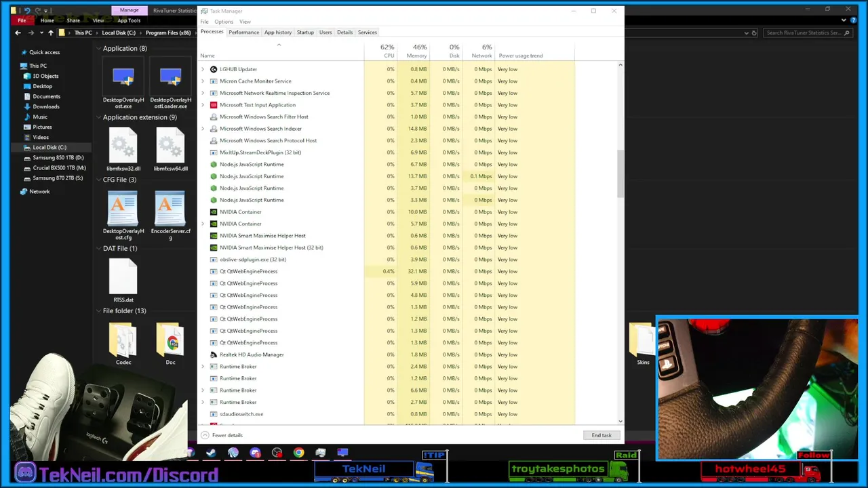Open the Explorer Share ribbon tab
This screenshot has height=488, width=868.
(73, 20)
